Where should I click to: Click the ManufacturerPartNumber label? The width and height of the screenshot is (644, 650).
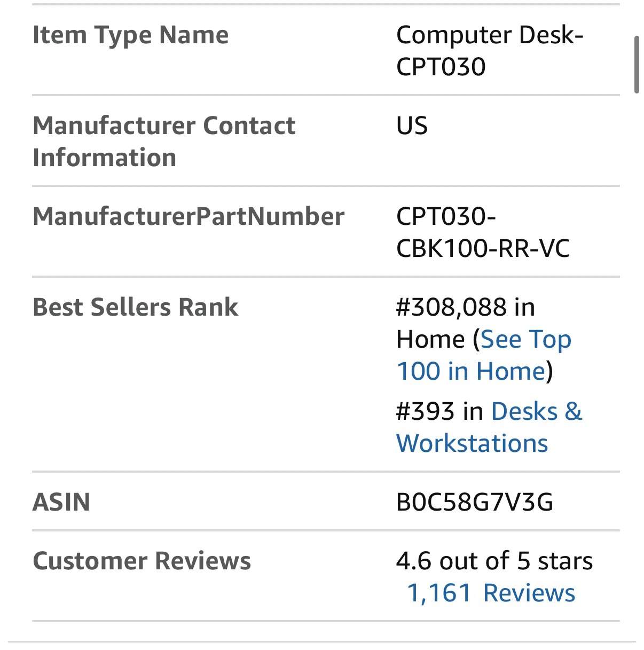(x=189, y=216)
